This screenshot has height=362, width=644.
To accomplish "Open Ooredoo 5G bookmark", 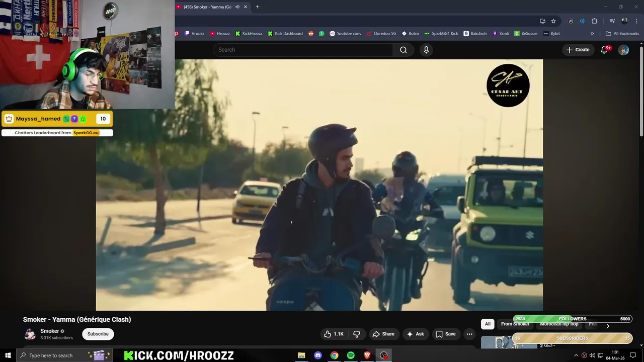I will tap(381, 34).
